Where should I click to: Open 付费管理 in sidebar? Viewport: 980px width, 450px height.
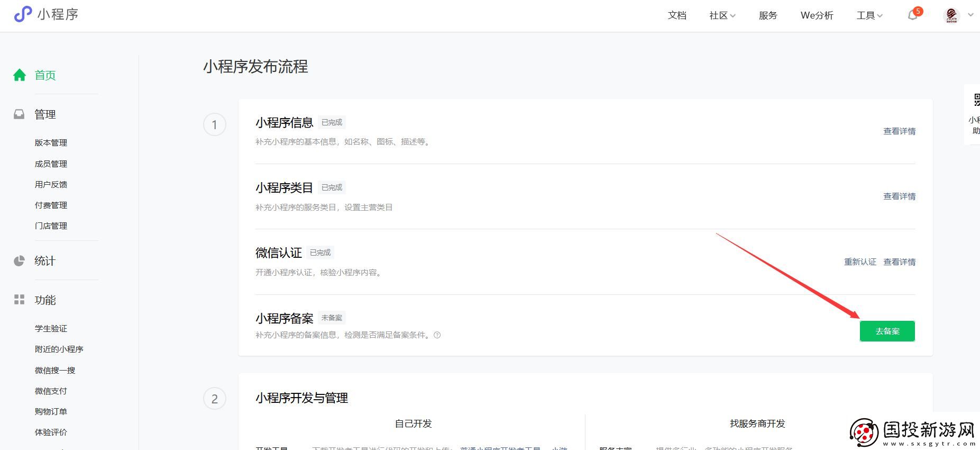[x=51, y=205]
